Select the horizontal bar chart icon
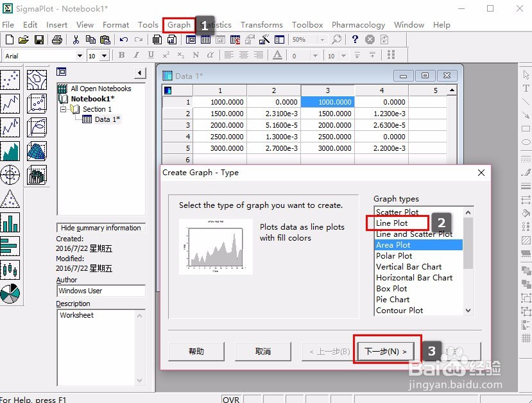This screenshot has height=403, width=532. click(10, 246)
